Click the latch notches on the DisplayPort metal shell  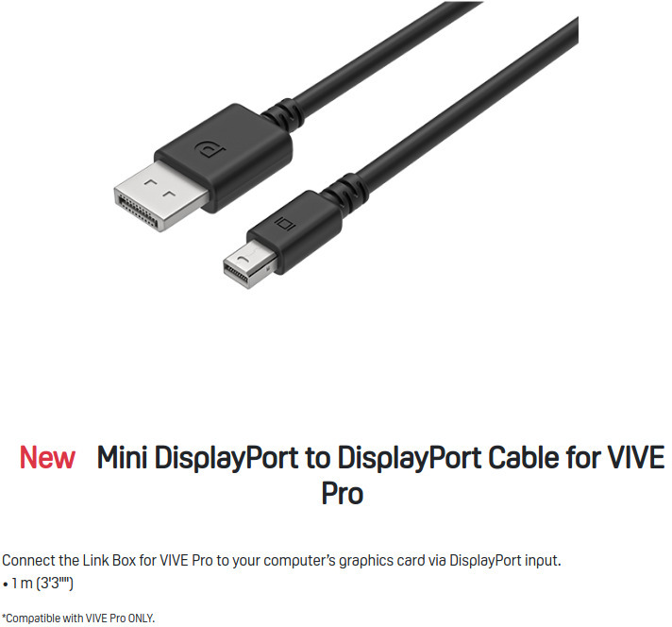[160, 188]
